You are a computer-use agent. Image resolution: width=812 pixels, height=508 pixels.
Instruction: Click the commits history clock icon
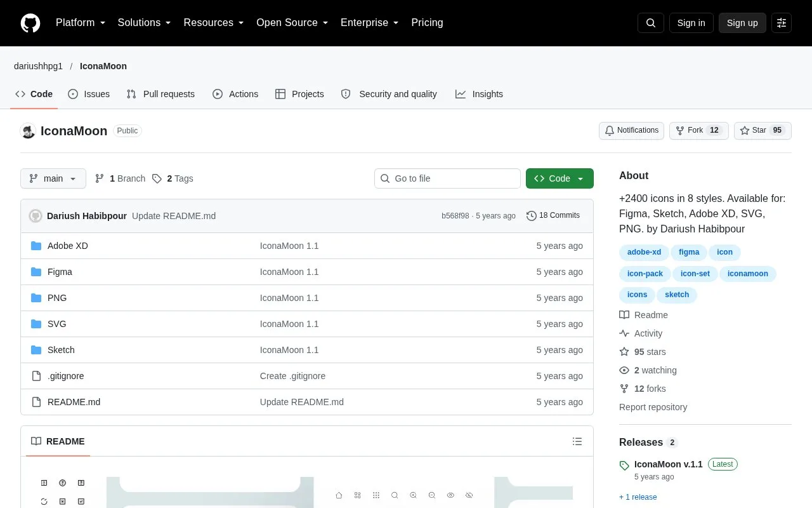[532, 216]
